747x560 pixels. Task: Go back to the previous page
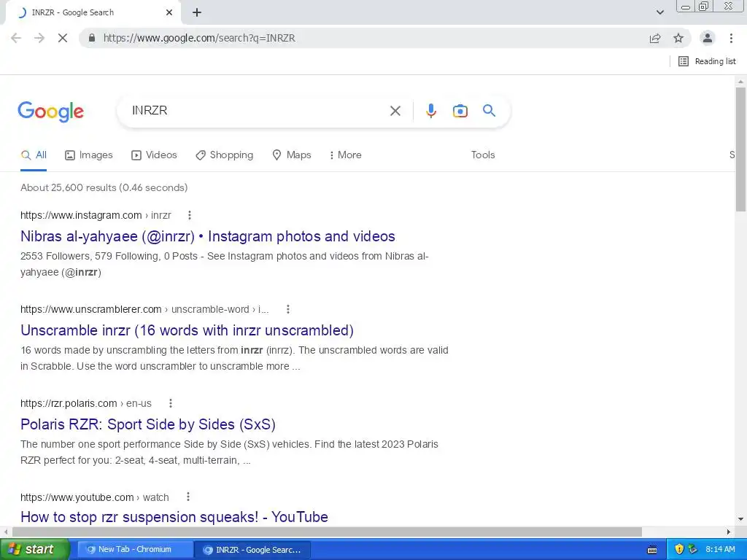(x=16, y=38)
